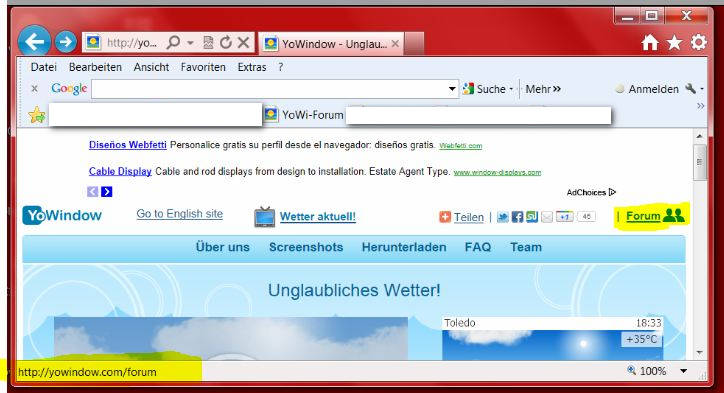Open the Tools gear icon
The height and width of the screenshot is (393, 724).
click(x=699, y=42)
